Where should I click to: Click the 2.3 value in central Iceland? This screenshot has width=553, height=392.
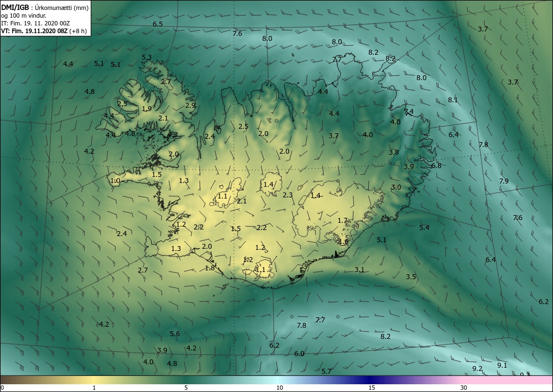pyautogui.click(x=288, y=195)
